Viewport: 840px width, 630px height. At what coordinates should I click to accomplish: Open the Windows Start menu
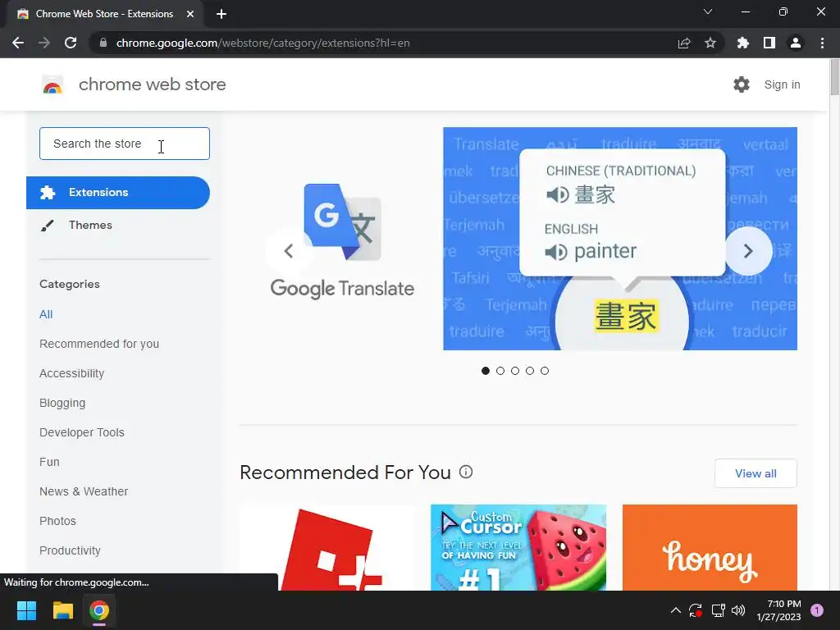[26, 610]
